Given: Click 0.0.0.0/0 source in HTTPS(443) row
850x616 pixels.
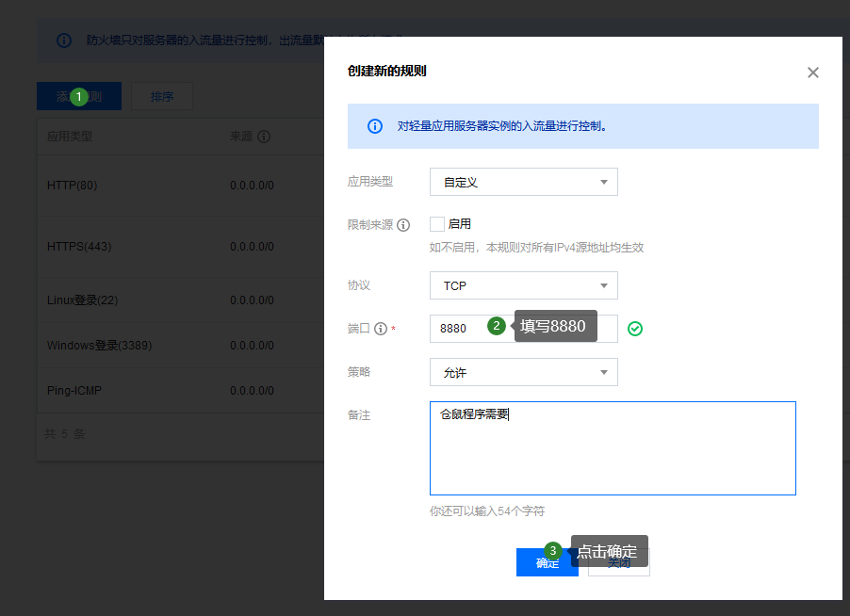Looking at the screenshot, I should pos(252,247).
